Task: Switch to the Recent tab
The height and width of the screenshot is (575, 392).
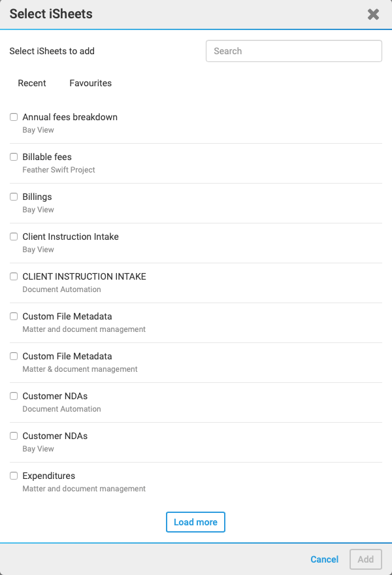Action: 32,83
